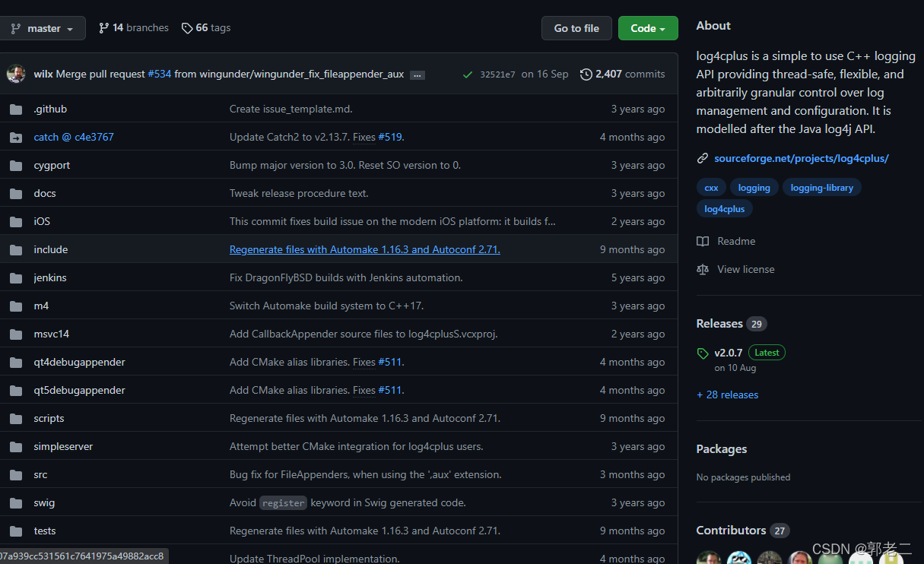
Task: Click the catch submodule icon
Action: pos(16,138)
